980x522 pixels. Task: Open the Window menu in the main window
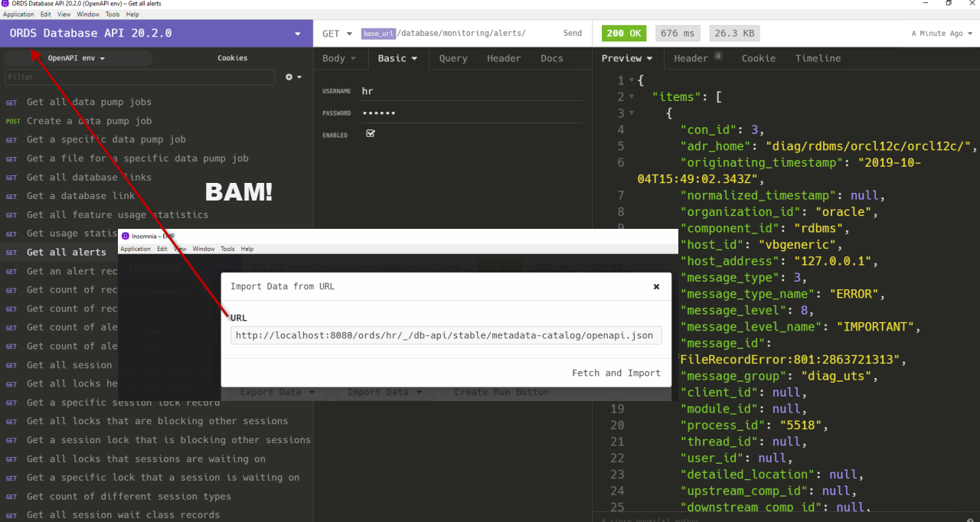point(88,15)
